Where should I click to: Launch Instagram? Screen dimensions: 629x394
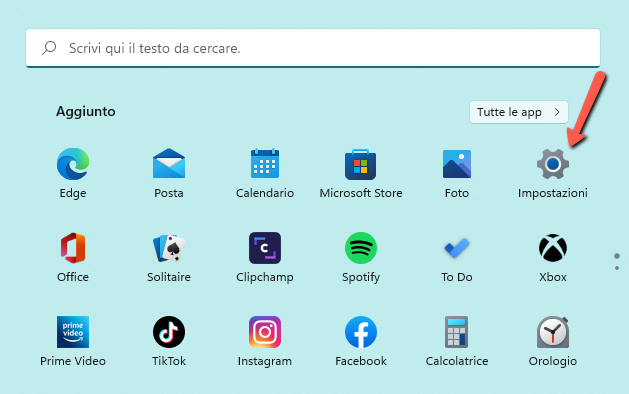[265, 332]
